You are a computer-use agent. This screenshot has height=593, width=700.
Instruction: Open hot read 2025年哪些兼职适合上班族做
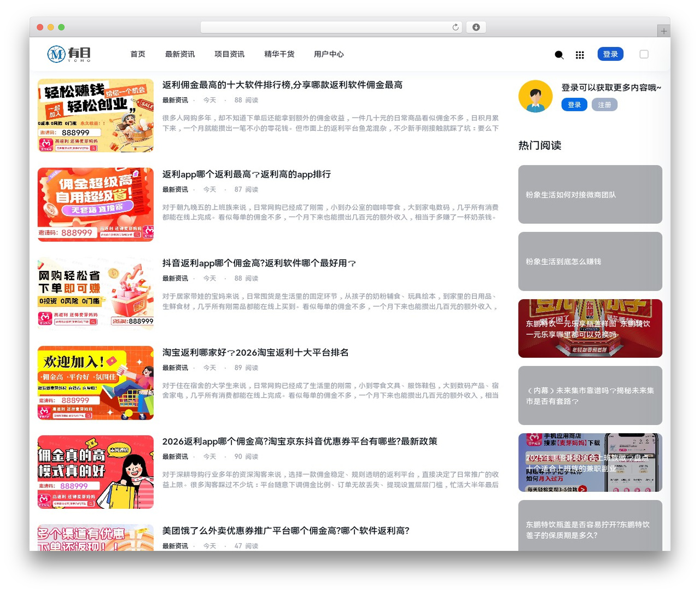click(x=590, y=462)
